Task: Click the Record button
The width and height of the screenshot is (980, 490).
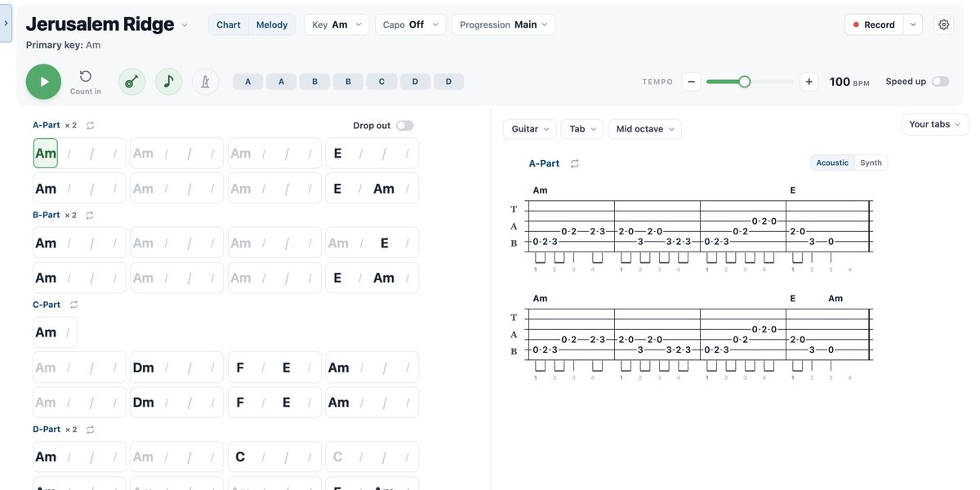Action: 874,24
